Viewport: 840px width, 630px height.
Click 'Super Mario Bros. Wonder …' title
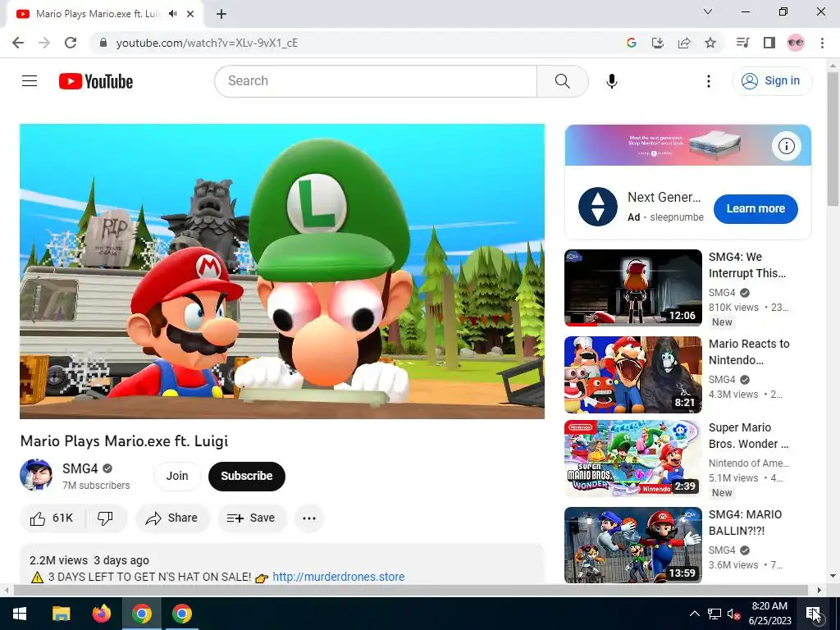pyautogui.click(x=748, y=436)
